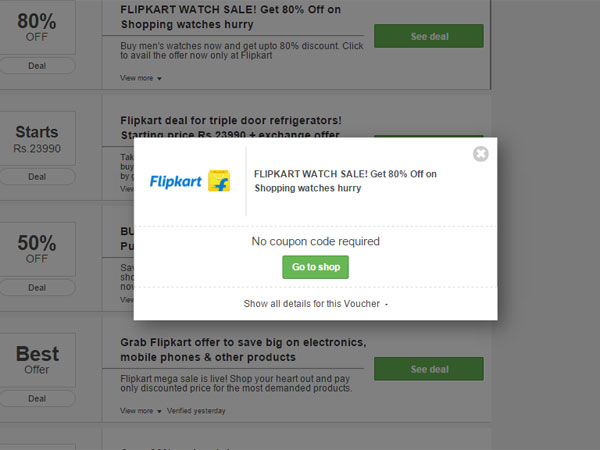Viewport: 600px width, 450px height.
Task: Click See deal for the watch sale
Action: point(429,36)
